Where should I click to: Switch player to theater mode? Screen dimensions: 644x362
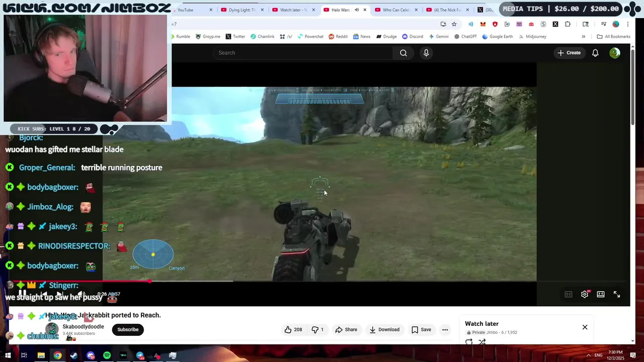click(601, 294)
